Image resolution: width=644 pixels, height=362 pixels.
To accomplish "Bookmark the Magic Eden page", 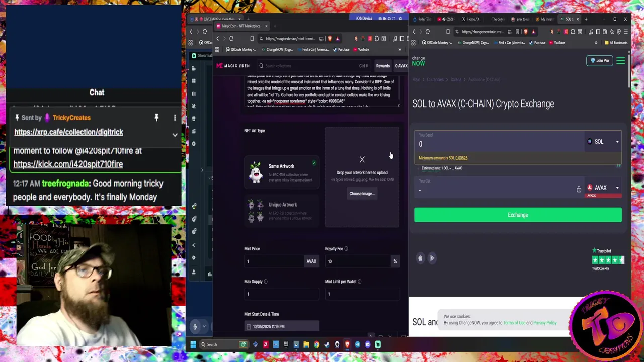I will point(252,39).
